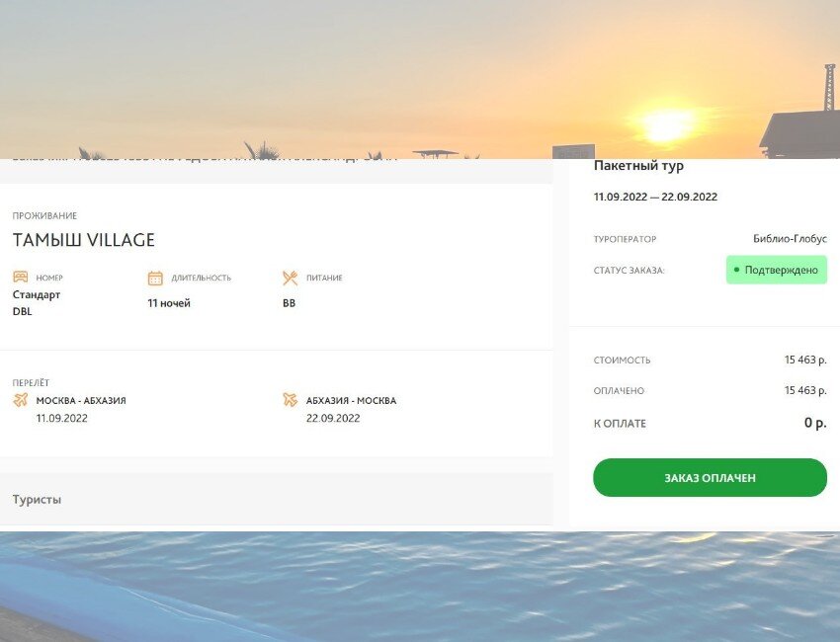
Task: Select the ТАМЫШ VILLAGE hotel title
Action: [x=84, y=240]
